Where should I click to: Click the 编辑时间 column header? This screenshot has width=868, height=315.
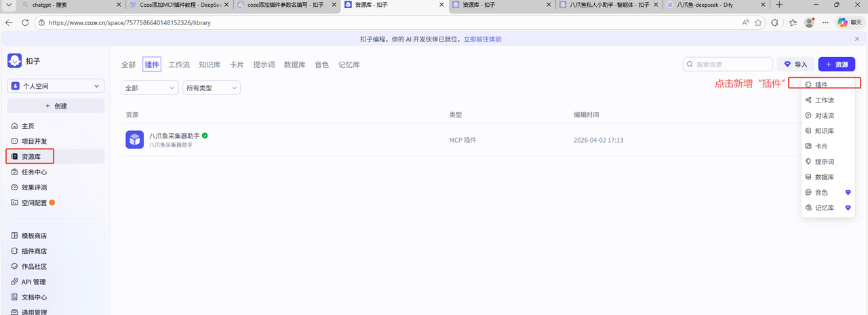tap(587, 115)
